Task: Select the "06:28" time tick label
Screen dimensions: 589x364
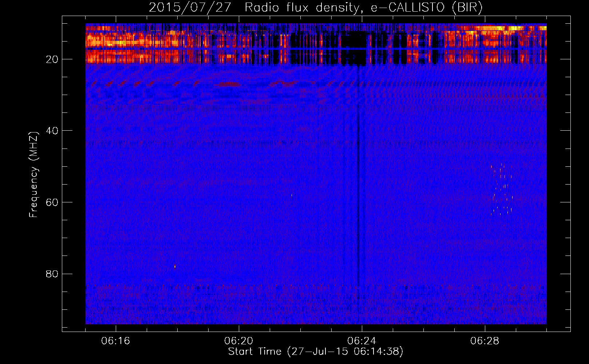Action: [x=485, y=341]
